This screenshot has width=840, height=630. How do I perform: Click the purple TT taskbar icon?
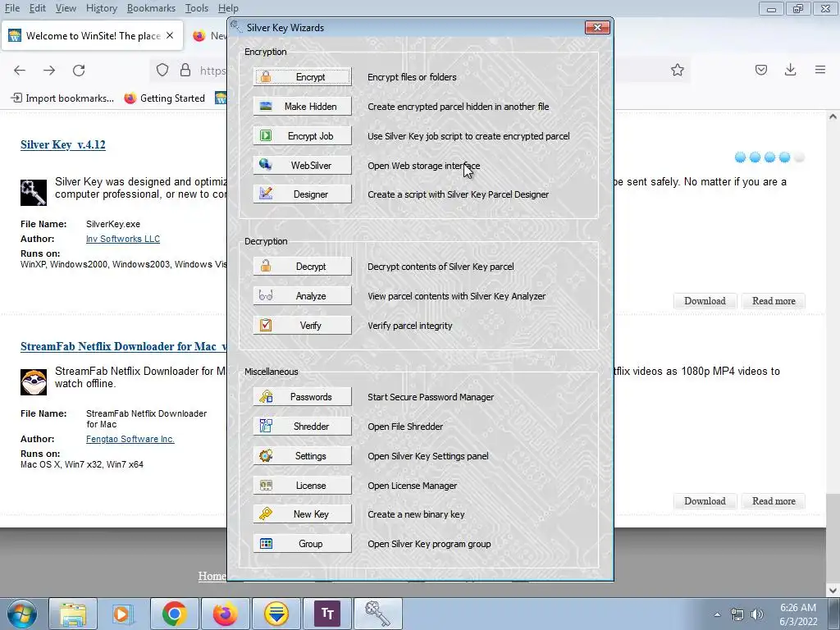pyautogui.click(x=327, y=614)
